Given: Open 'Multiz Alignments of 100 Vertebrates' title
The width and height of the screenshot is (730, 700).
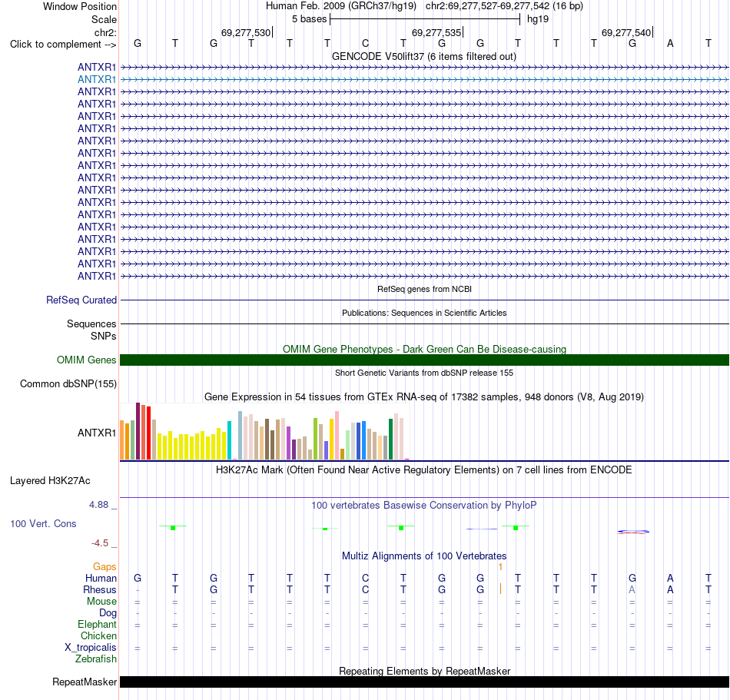Looking at the screenshot, I should coord(424,556).
